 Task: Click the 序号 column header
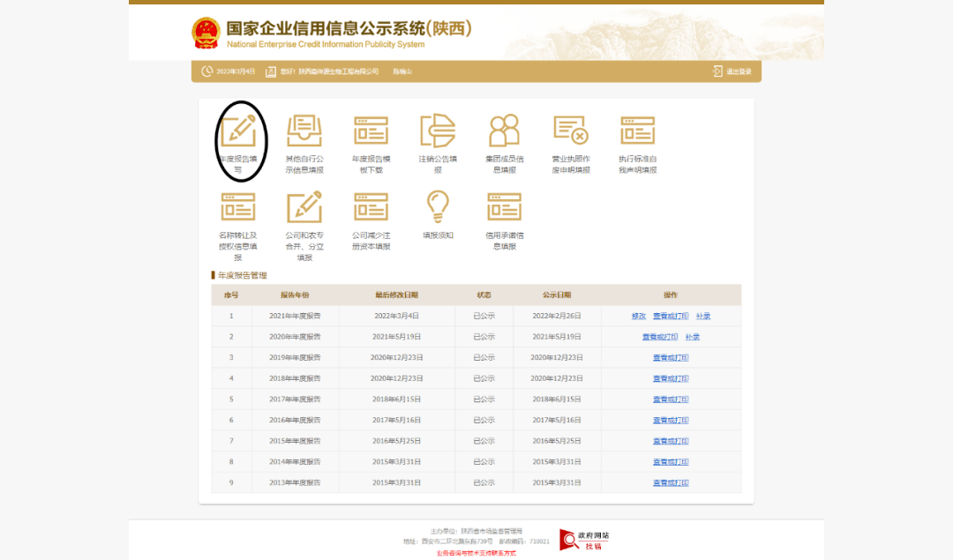tap(231, 295)
